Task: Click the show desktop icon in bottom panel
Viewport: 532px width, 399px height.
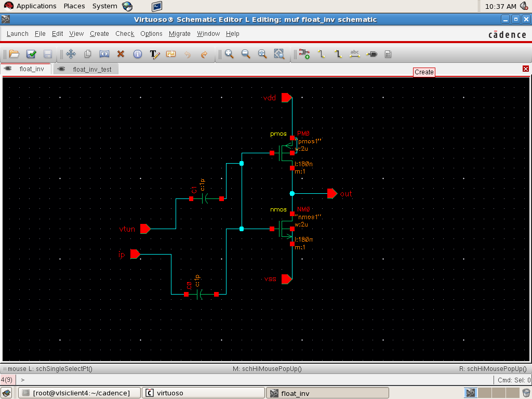Action: click(x=7, y=393)
